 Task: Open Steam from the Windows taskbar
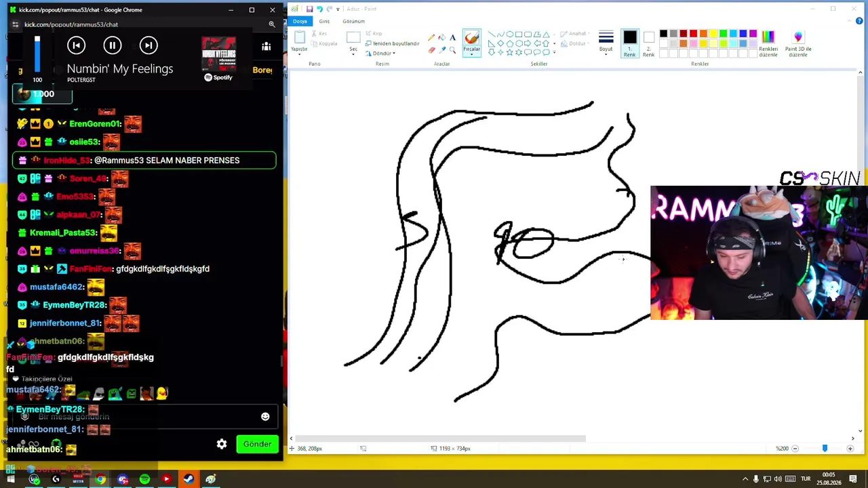(189, 479)
